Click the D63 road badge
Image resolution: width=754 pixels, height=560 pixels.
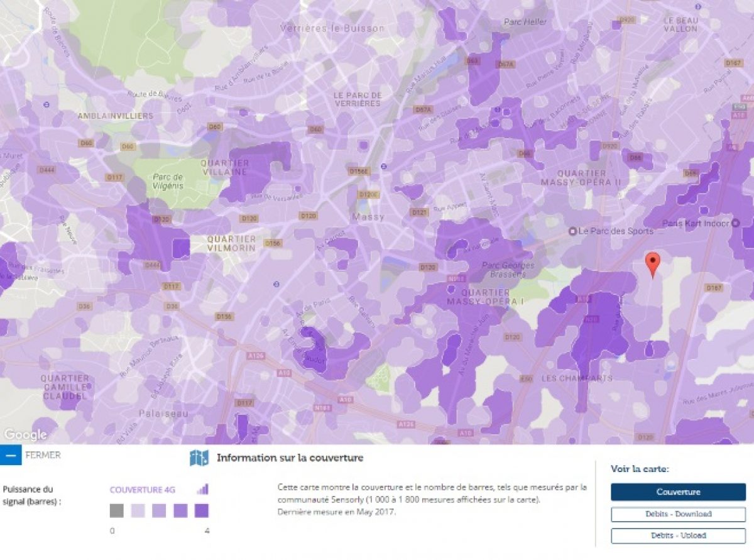pyautogui.click(x=472, y=61)
